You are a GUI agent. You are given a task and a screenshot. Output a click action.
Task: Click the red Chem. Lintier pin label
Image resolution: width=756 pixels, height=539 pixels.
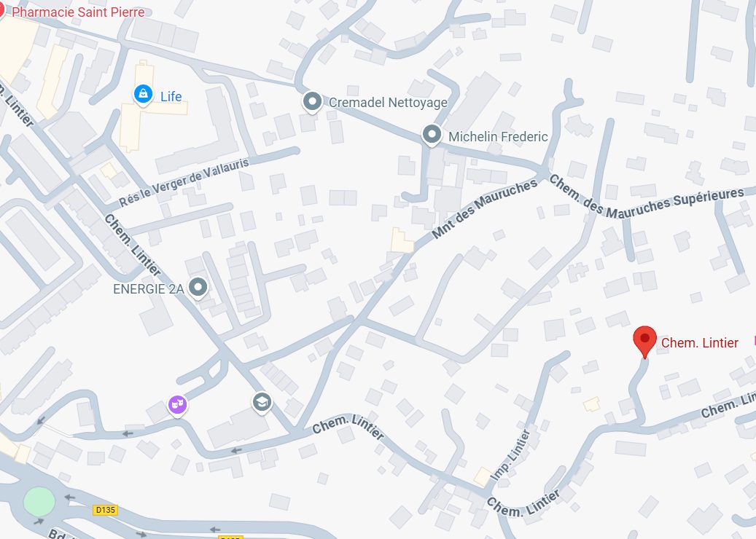(700, 343)
